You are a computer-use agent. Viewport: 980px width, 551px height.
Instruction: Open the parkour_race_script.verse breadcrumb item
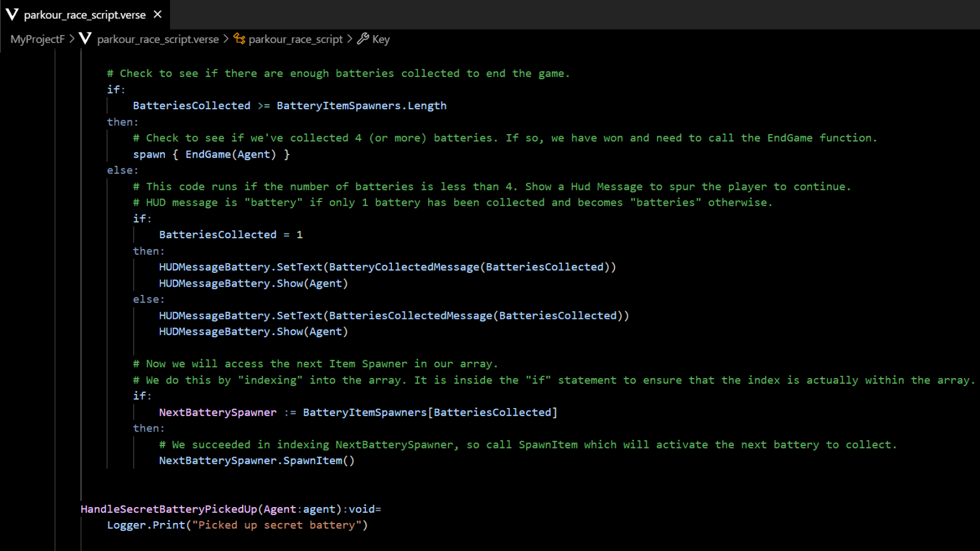(x=158, y=39)
